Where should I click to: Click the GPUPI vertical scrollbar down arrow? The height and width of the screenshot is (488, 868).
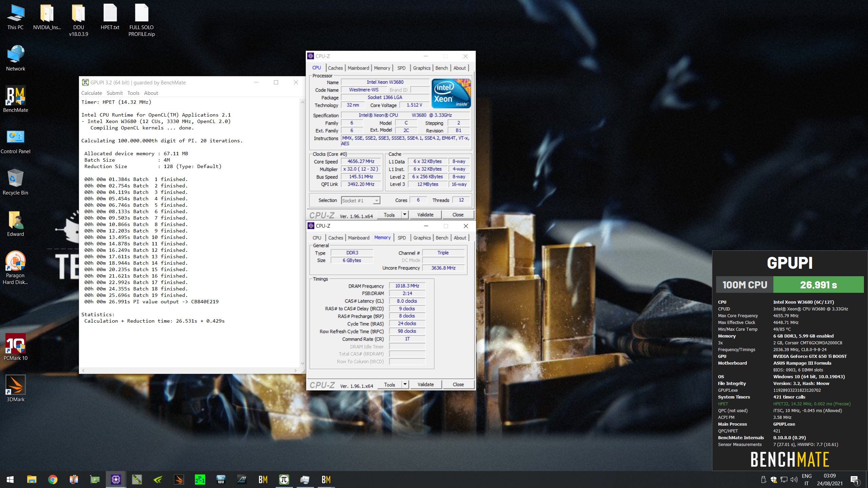(302, 363)
